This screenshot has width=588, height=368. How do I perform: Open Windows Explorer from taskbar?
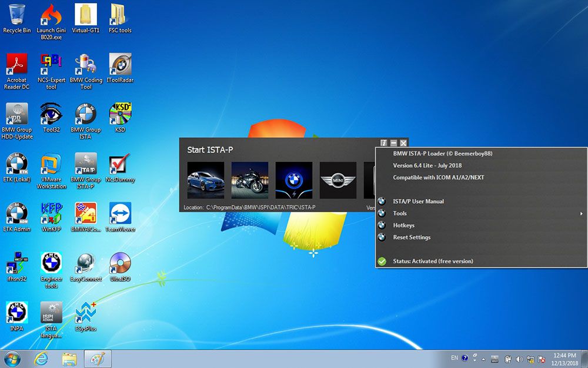click(x=69, y=359)
